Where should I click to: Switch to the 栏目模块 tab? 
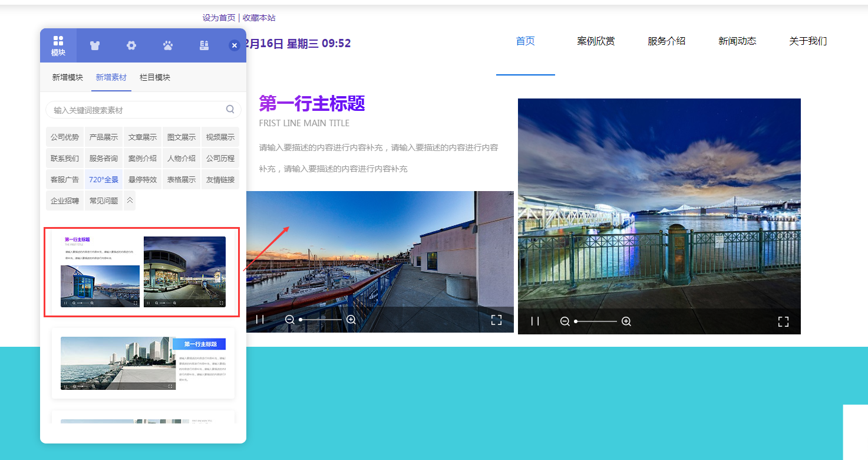(x=155, y=77)
